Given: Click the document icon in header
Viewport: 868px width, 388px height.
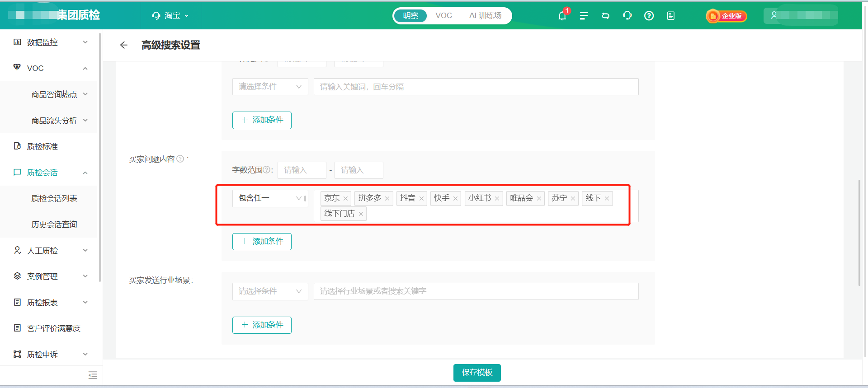Looking at the screenshot, I should (x=670, y=16).
